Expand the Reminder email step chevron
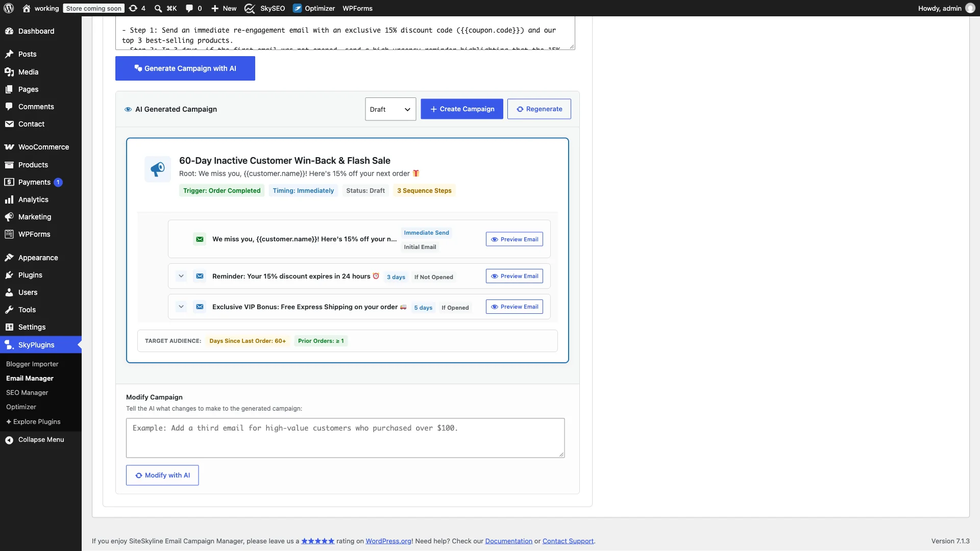This screenshot has height=551, width=980. pos(181,276)
